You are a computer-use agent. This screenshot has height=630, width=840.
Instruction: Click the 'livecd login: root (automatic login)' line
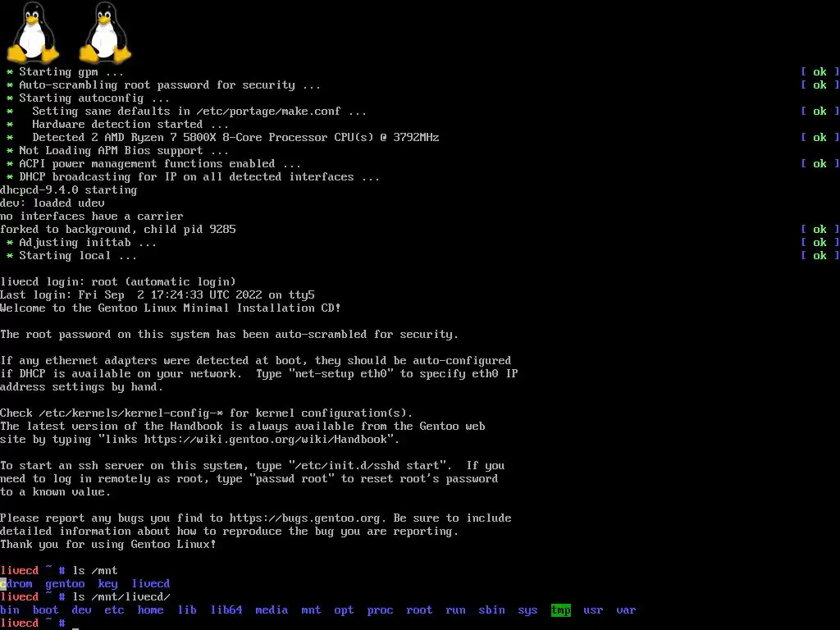[118, 282]
